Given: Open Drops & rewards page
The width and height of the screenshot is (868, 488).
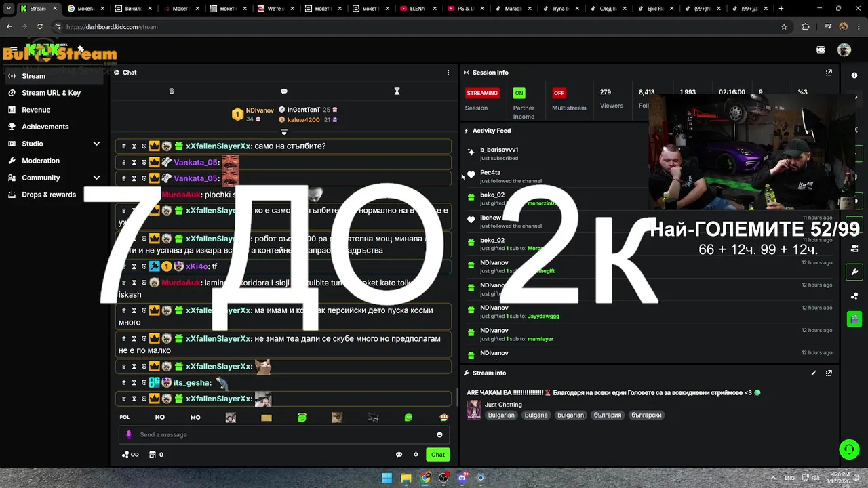Looking at the screenshot, I should (x=54, y=195).
